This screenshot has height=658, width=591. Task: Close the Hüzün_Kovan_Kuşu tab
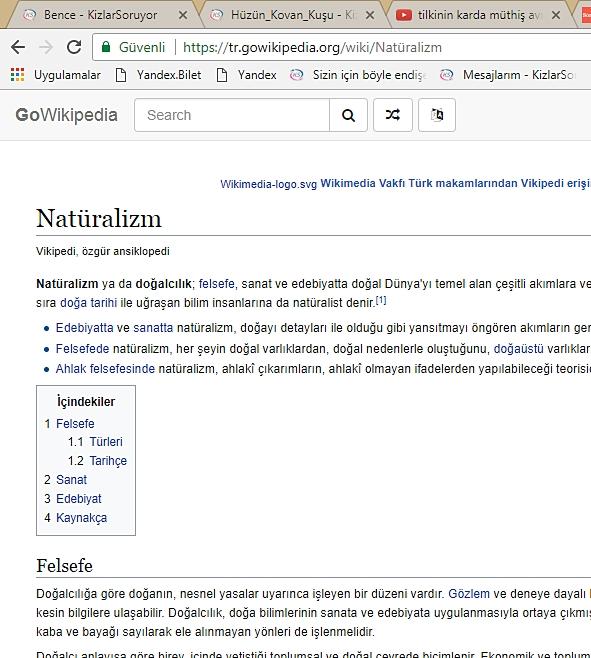tap(370, 15)
